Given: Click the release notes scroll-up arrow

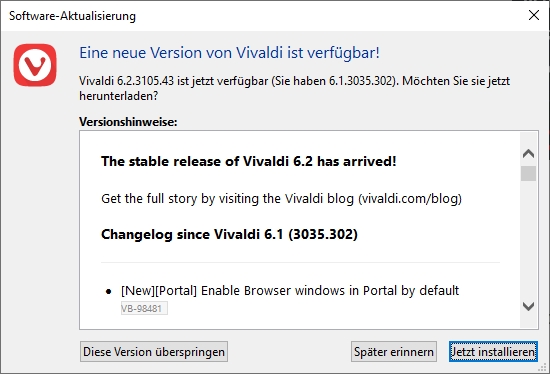Looking at the screenshot, I should 528,153.
